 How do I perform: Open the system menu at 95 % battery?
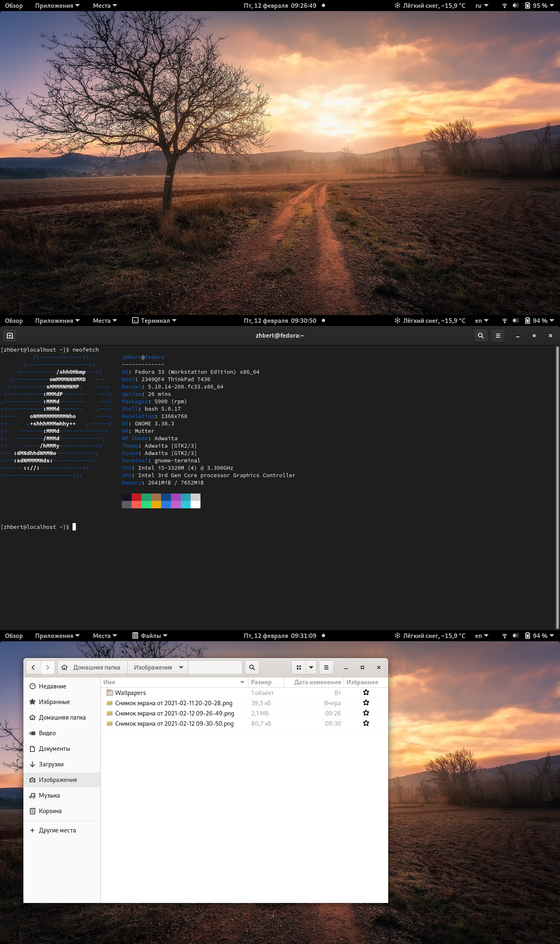pyautogui.click(x=540, y=6)
